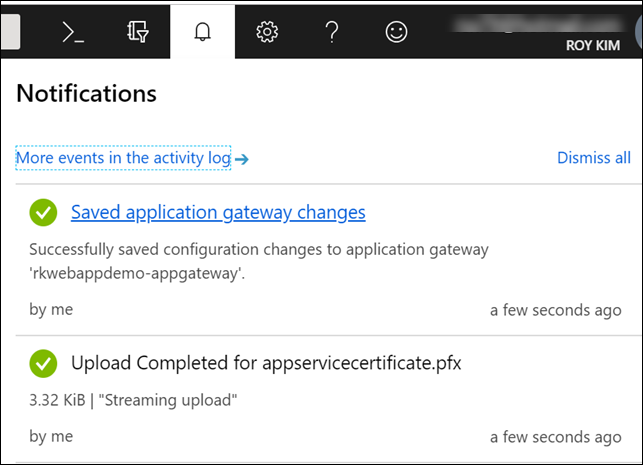Select Upload Completed for appservicecertificate.pfx title
This screenshot has height=465, width=643.
pos(266,363)
